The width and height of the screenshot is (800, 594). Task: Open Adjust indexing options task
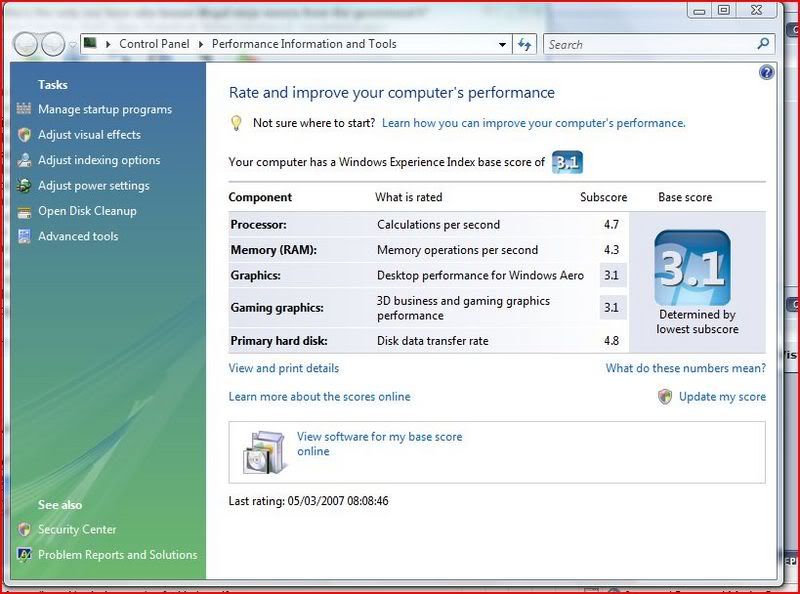(99, 160)
